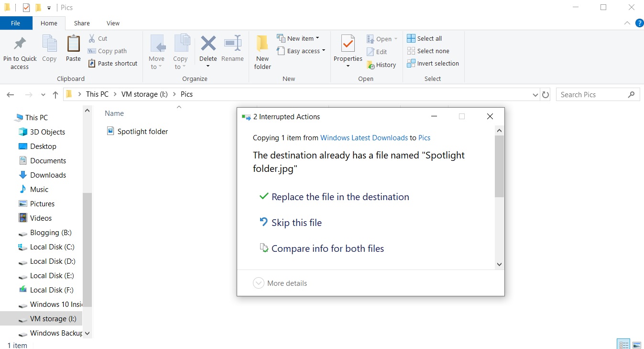Switch to the Share ribbon tab
The height and width of the screenshot is (349, 644).
[x=82, y=23]
